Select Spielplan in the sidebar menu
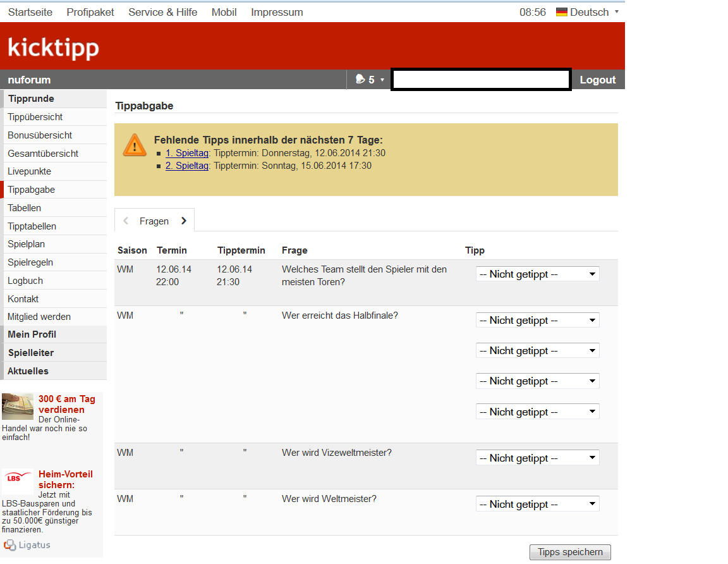Screen dimensions: 728x564 [27, 244]
